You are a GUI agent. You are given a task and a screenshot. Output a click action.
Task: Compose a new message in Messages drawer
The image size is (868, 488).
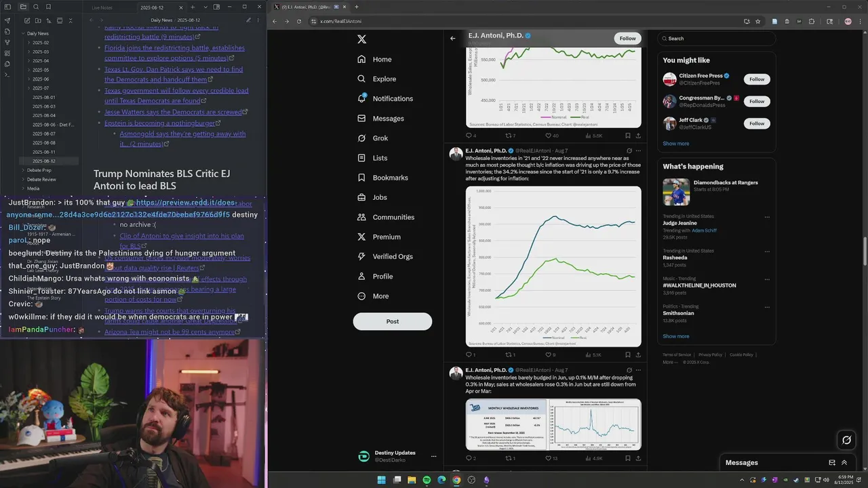(832, 463)
